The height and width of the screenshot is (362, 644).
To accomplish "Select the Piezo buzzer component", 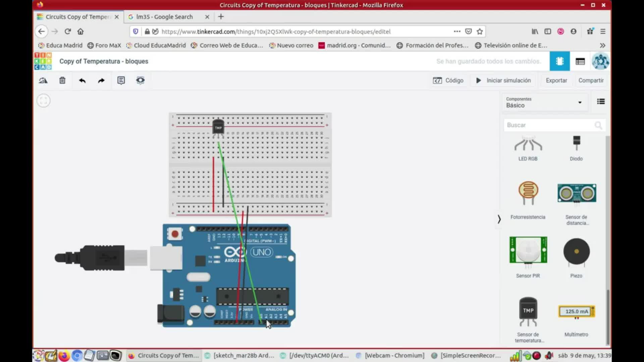I will tap(576, 252).
